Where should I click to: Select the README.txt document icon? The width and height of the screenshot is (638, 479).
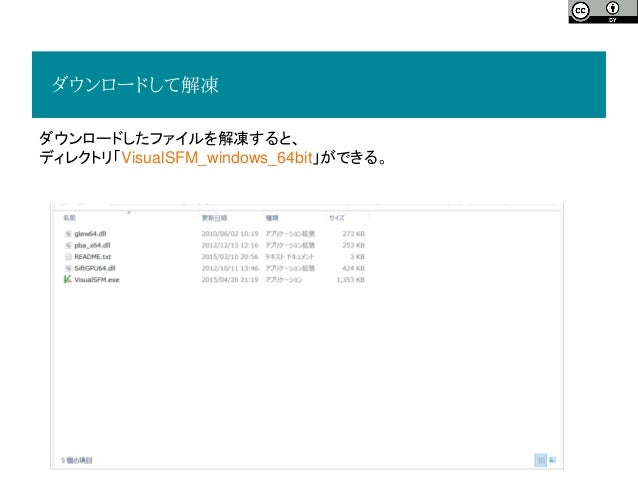[68, 256]
